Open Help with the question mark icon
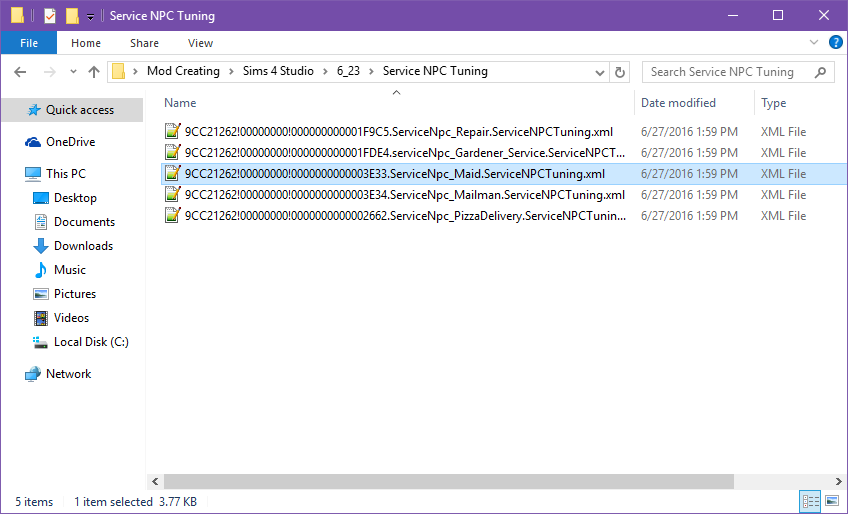 click(x=835, y=42)
